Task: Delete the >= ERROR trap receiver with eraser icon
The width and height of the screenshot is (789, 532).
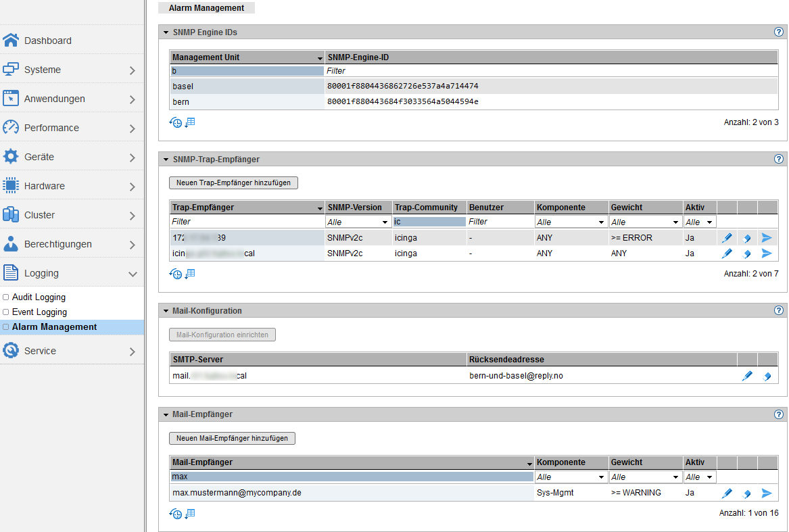Action: point(747,238)
